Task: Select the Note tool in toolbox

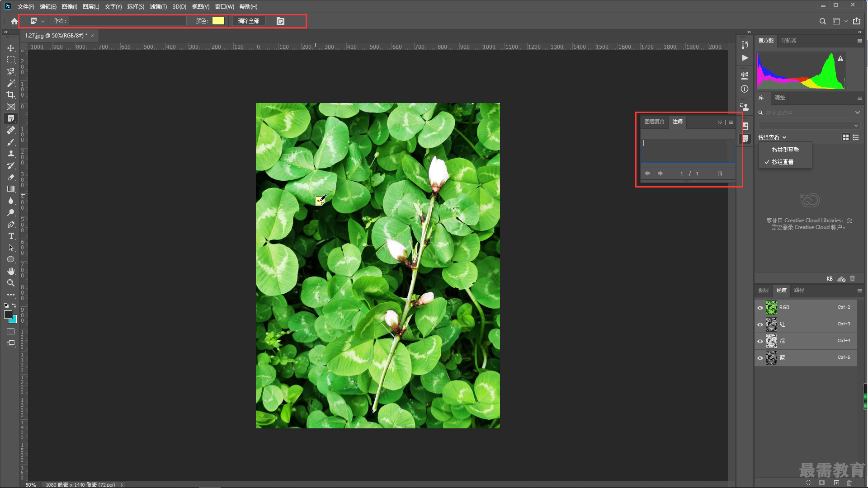Action: [11, 118]
